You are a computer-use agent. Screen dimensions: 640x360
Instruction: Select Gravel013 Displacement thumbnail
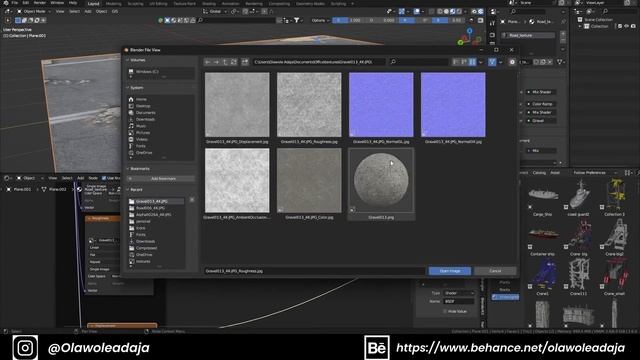(237, 105)
